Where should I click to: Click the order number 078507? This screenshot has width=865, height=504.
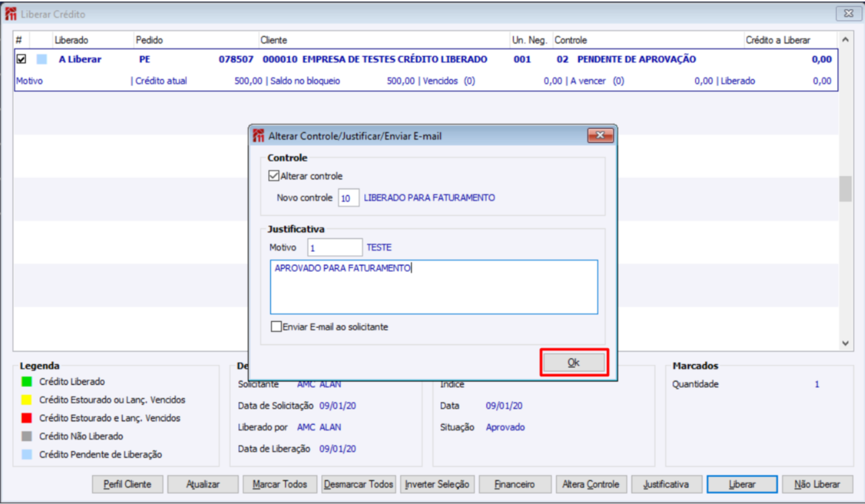click(x=236, y=59)
